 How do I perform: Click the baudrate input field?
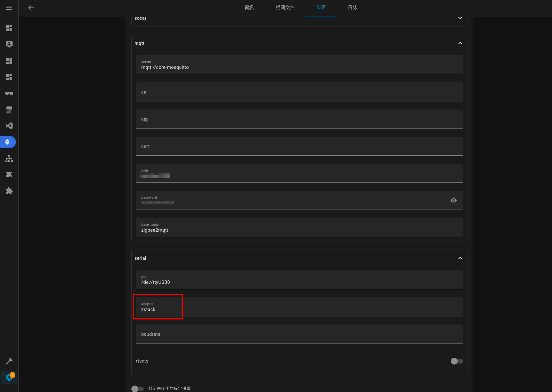pyautogui.click(x=299, y=334)
